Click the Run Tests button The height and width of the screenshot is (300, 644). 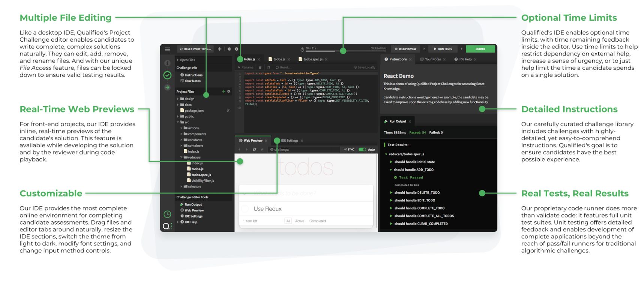[x=443, y=49]
